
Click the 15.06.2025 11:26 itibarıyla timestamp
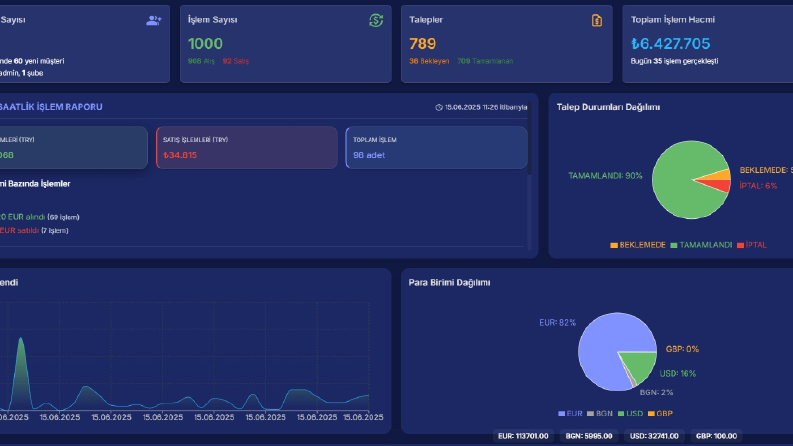point(486,107)
